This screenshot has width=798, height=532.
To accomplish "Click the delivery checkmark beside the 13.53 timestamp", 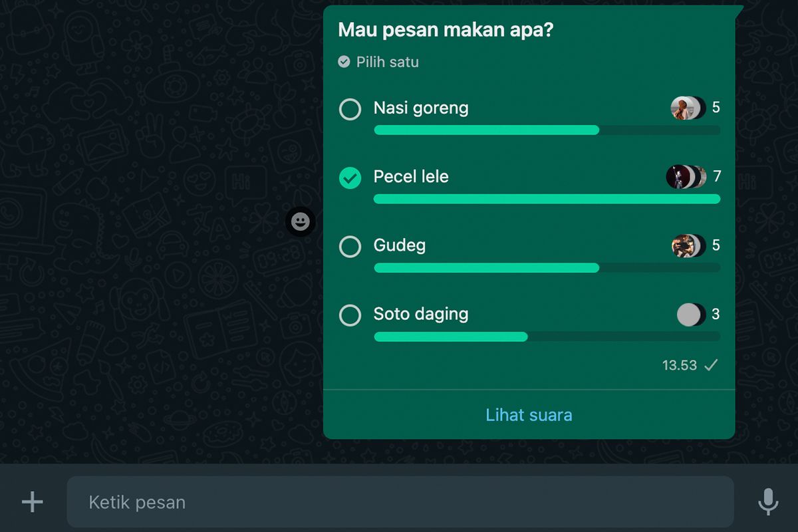I will pyautogui.click(x=712, y=365).
